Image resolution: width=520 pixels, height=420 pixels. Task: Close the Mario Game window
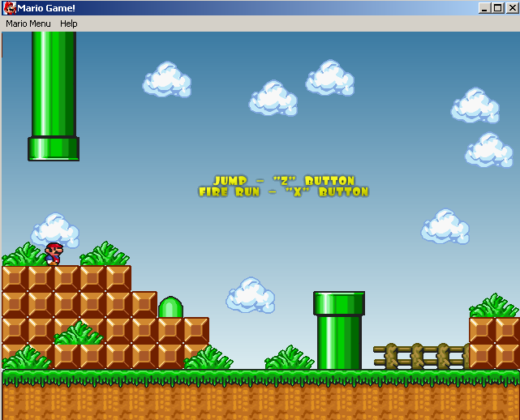click(x=512, y=8)
